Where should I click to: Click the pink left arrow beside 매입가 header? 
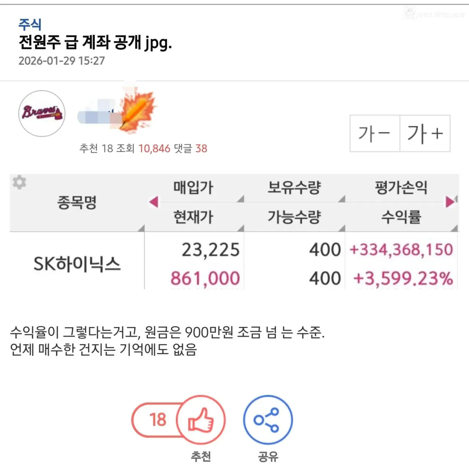[x=153, y=202]
